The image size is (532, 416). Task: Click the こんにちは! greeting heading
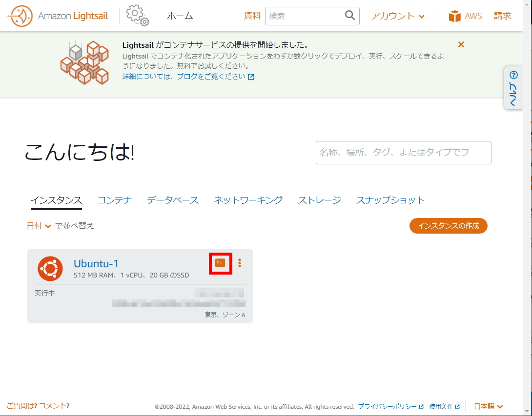point(80,152)
